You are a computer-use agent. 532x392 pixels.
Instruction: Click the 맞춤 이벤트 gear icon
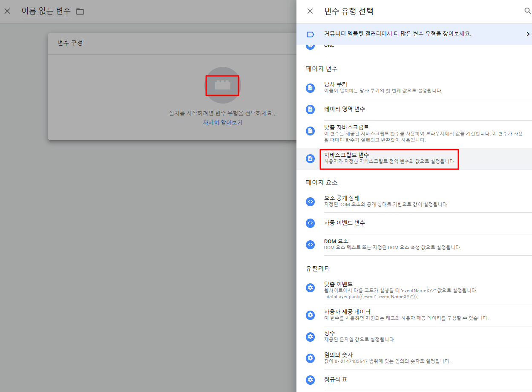pos(310,287)
